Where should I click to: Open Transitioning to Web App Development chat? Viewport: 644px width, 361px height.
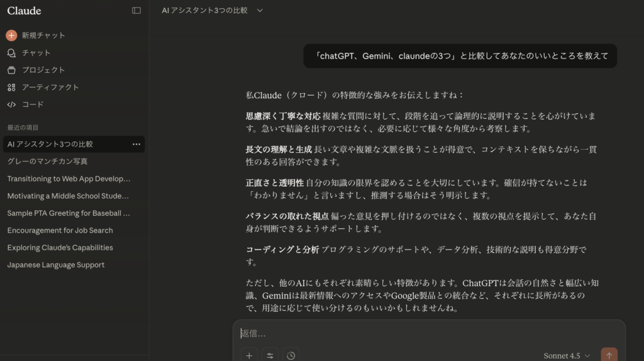coord(69,179)
